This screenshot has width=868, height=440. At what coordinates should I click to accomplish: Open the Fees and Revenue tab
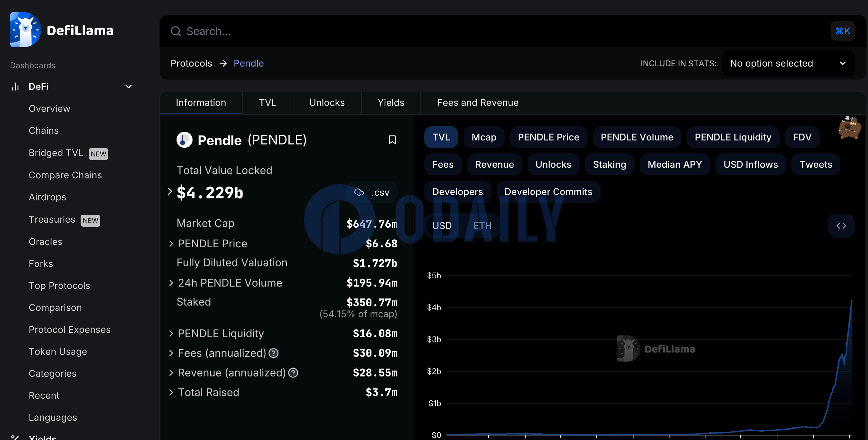click(x=478, y=103)
